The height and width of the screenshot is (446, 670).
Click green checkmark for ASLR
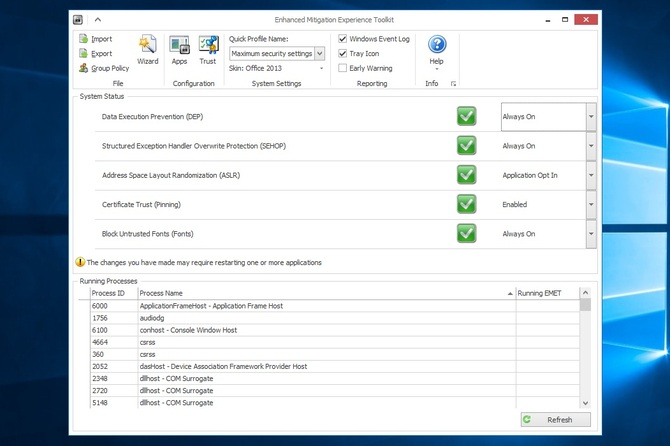pos(466,175)
